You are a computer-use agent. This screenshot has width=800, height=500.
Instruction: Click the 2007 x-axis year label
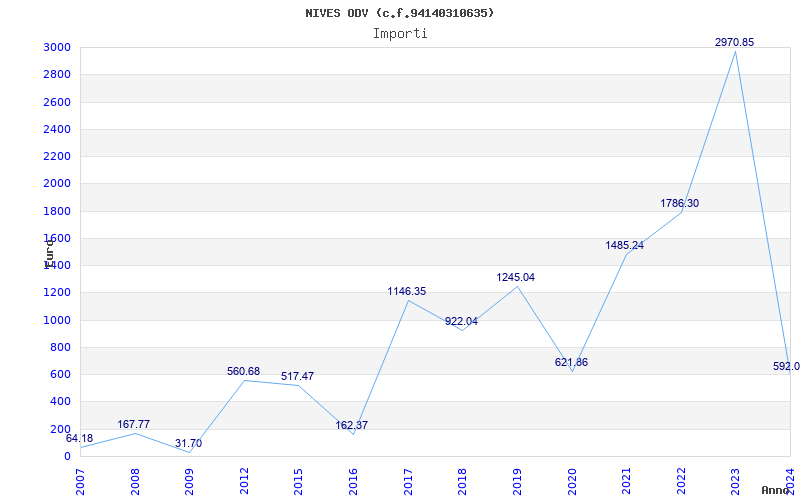point(80,481)
